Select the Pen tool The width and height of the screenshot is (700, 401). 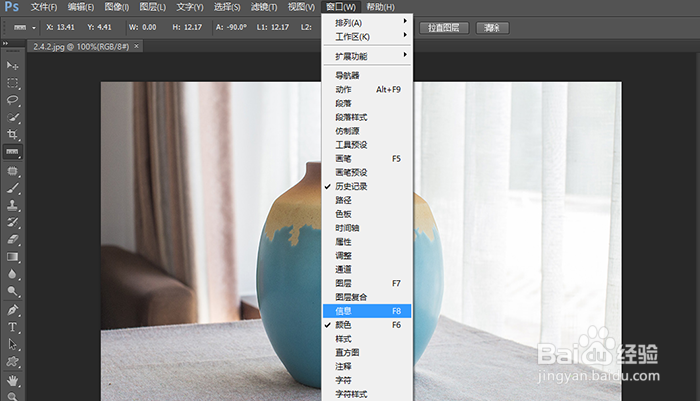(12, 310)
